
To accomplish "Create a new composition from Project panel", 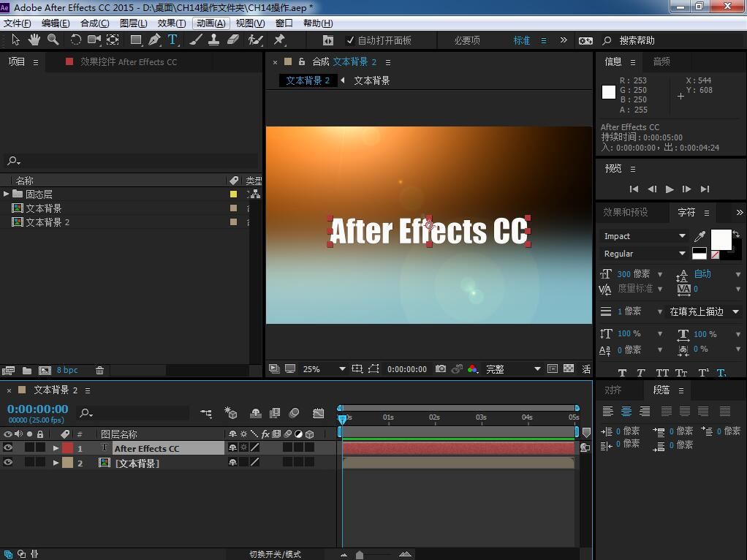I will coord(45,371).
